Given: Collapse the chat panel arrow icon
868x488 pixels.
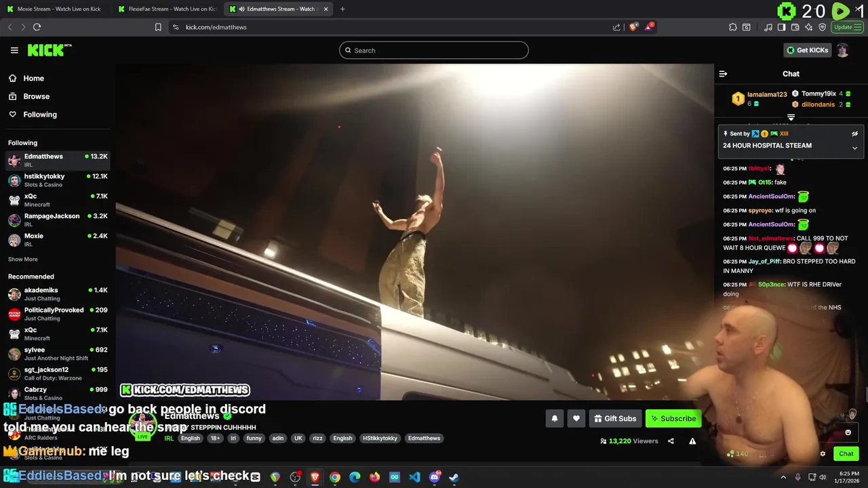Looking at the screenshot, I should click(x=723, y=74).
